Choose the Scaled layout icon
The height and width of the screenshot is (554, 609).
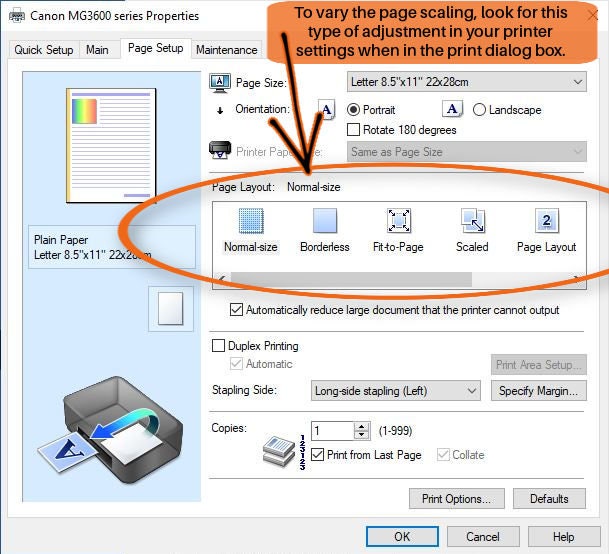[472, 221]
